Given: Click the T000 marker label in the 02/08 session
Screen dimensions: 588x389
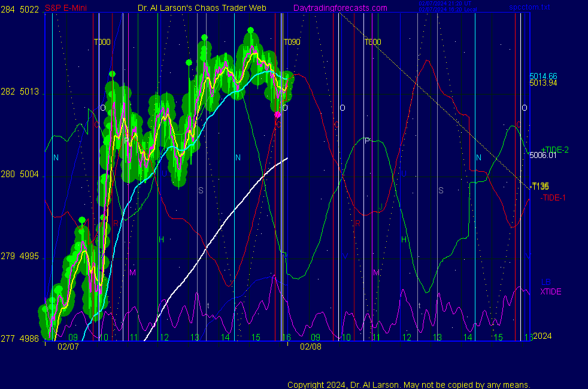Looking at the screenshot, I should point(373,42).
